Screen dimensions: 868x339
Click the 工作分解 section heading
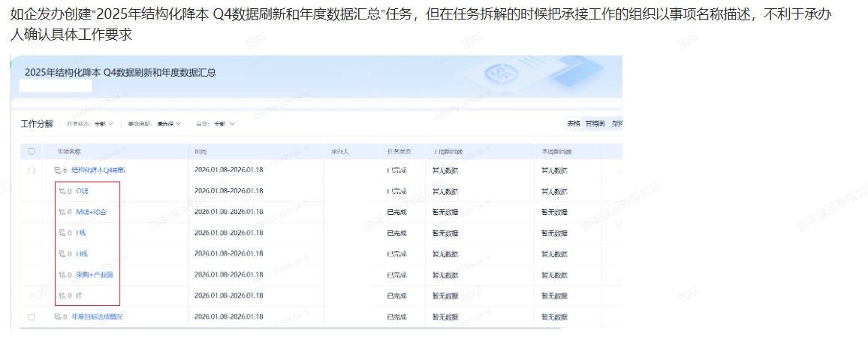pyautogui.click(x=37, y=123)
